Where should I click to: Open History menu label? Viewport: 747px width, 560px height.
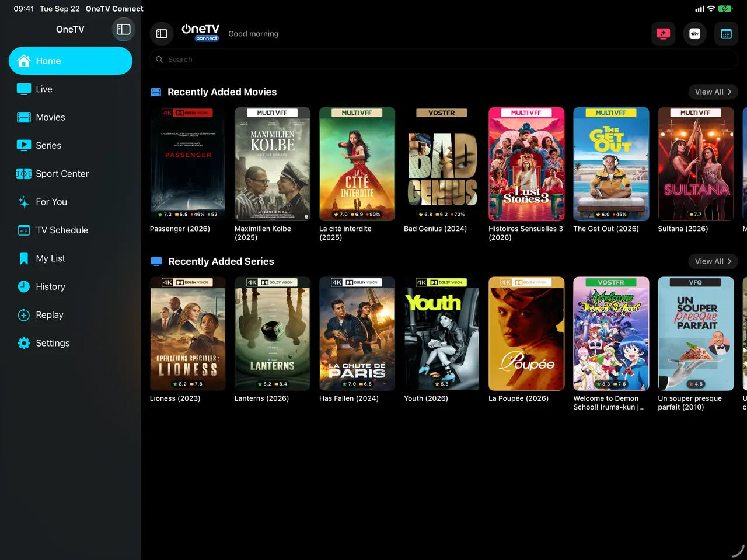[x=50, y=286]
